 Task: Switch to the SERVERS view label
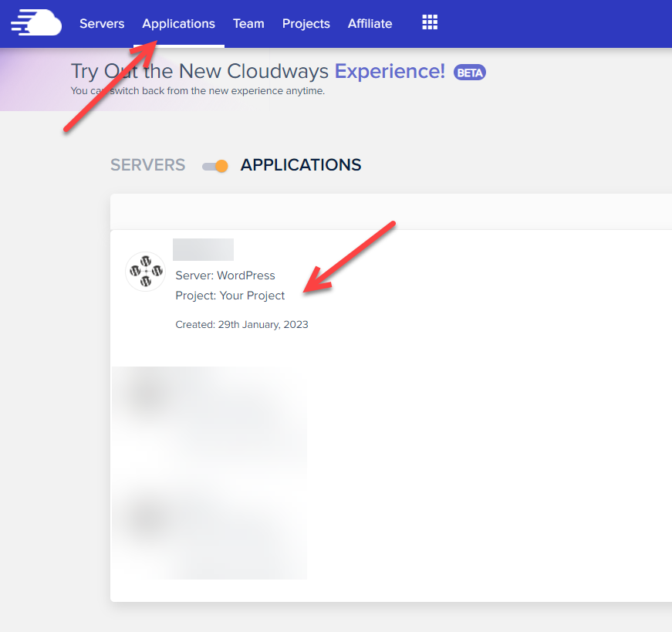(148, 165)
